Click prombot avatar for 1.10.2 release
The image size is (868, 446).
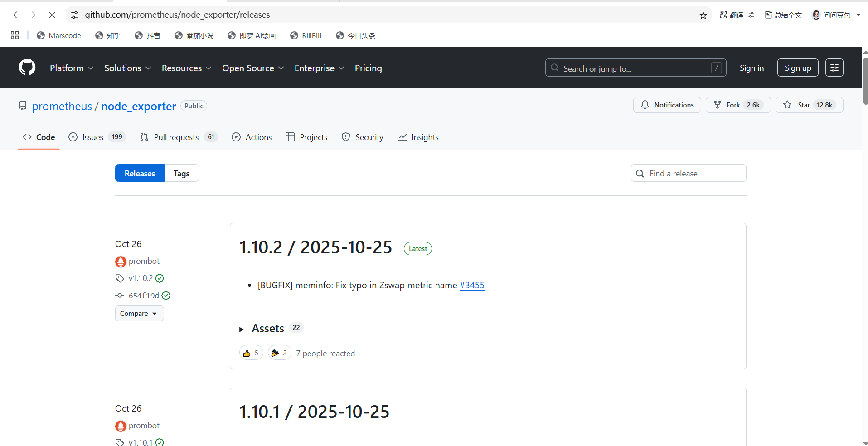click(121, 262)
